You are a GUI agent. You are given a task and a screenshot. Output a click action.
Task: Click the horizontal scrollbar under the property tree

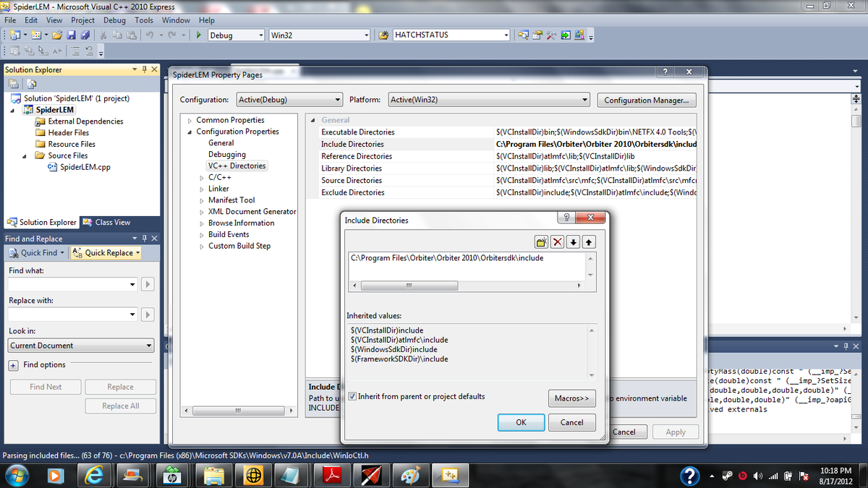click(x=237, y=411)
